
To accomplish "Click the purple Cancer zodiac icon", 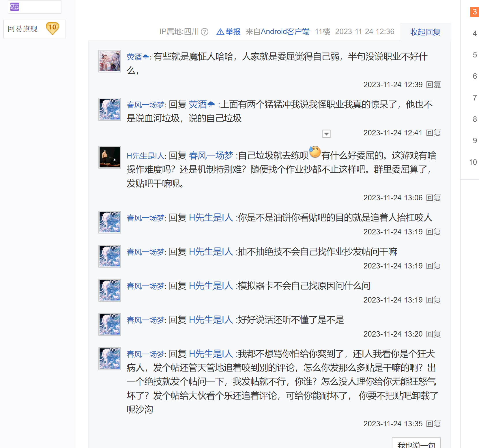I will (15, 7).
